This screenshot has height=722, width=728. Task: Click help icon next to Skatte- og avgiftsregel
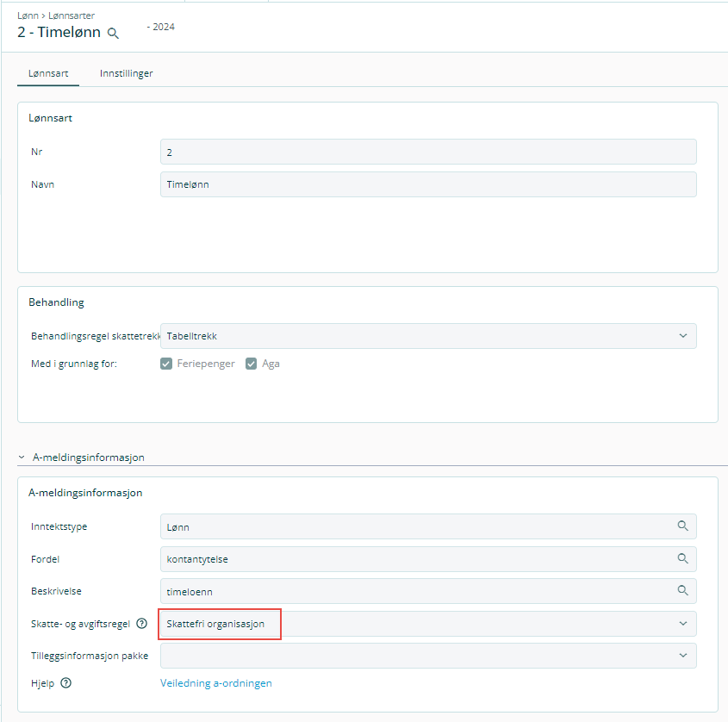coord(142,624)
